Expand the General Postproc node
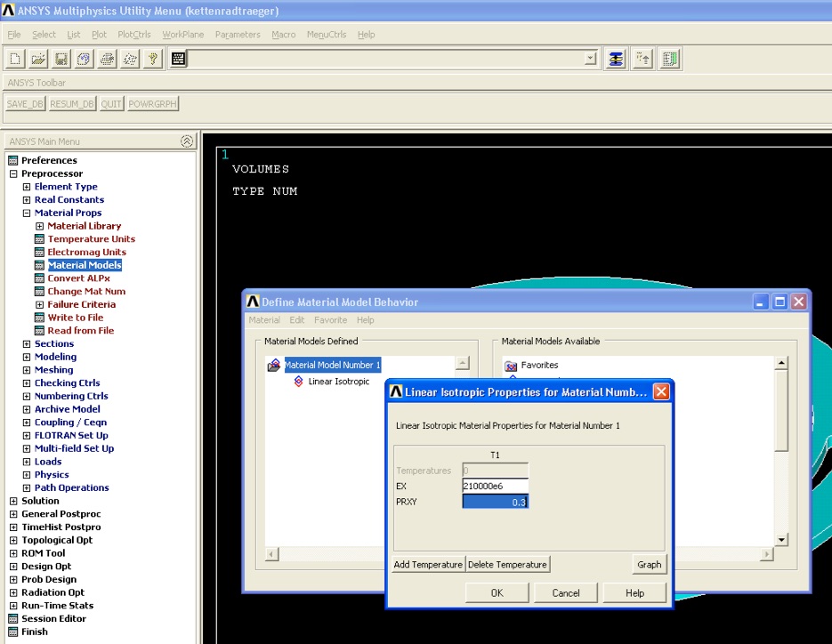 coord(13,514)
